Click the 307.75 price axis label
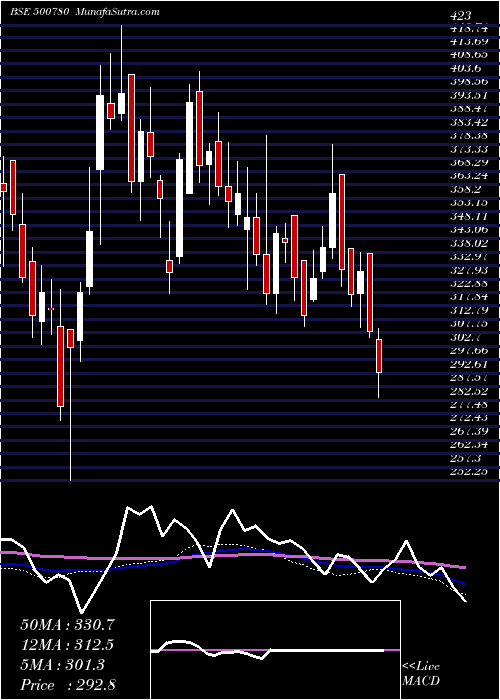This screenshot has width=500, height=700. click(x=468, y=324)
